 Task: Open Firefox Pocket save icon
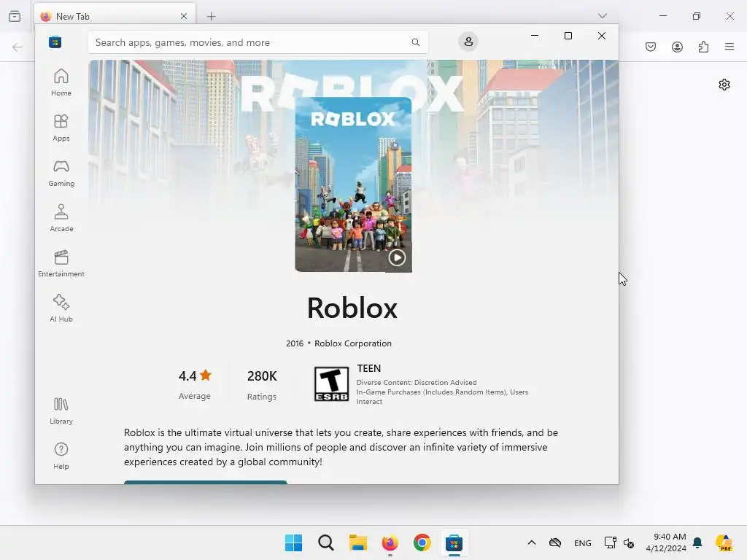(x=651, y=47)
